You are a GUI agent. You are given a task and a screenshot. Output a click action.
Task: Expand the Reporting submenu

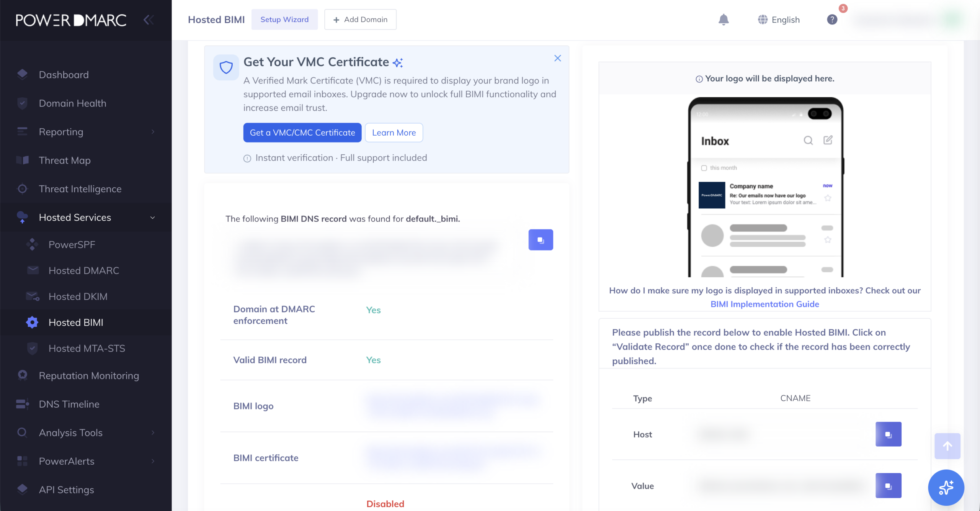pos(153,132)
